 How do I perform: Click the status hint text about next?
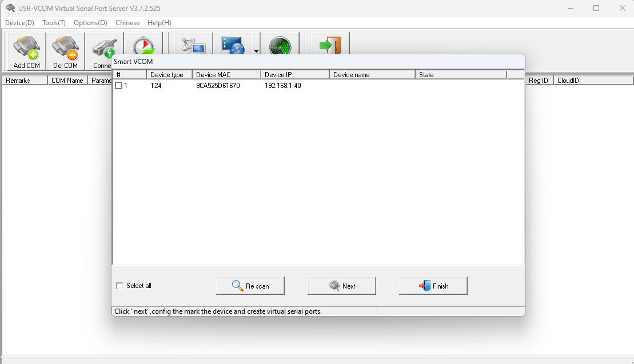click(x=218, y=311)
